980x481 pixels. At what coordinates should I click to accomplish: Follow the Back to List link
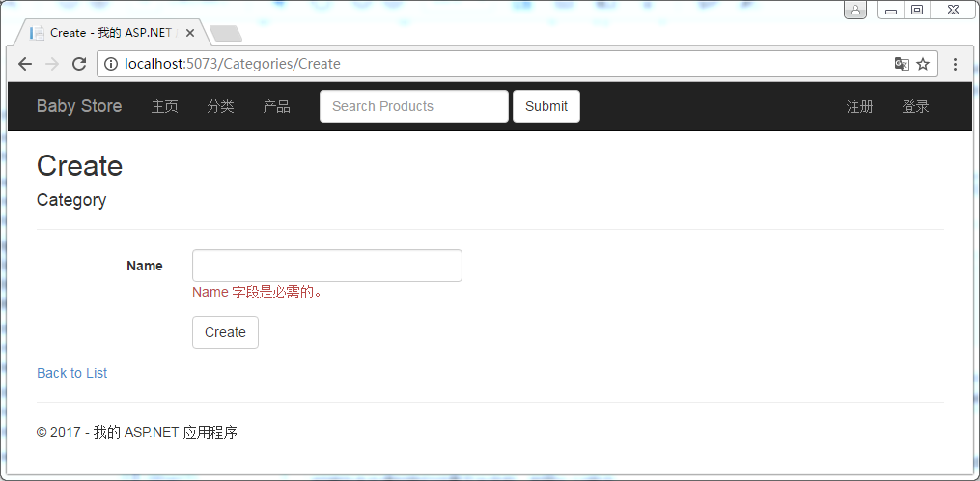(71, 373)
